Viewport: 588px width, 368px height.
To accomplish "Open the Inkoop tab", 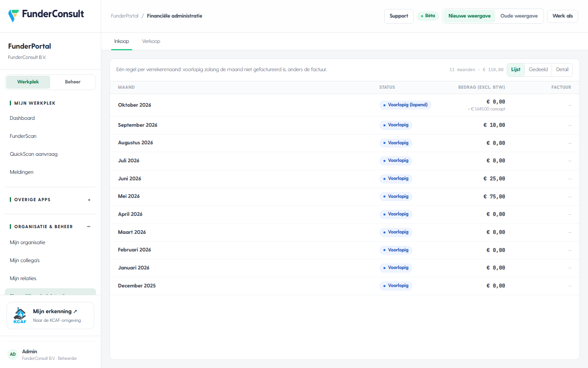I will (122, 41).
